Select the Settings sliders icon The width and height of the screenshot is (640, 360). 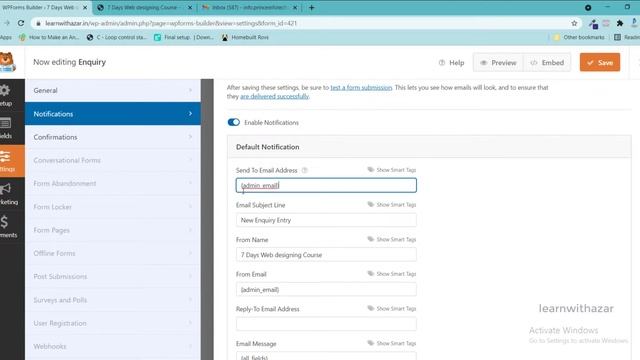coord(5,156)
